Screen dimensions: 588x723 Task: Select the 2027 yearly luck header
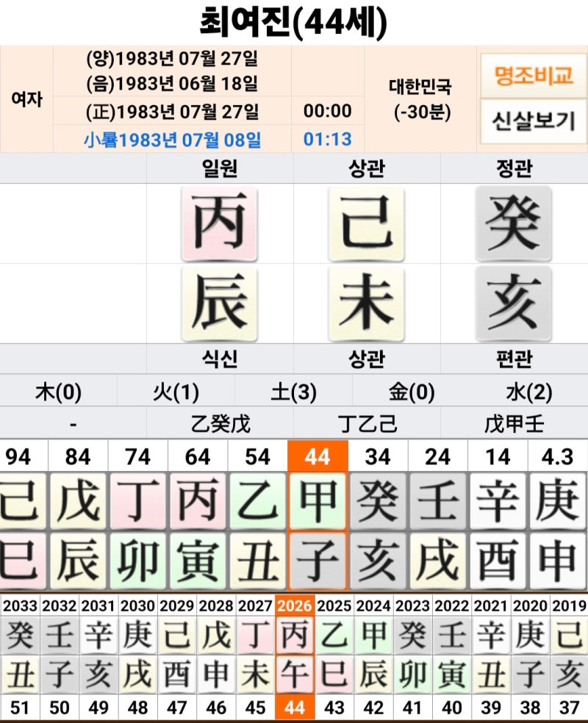pyautogui.click(x=256, y=605)
